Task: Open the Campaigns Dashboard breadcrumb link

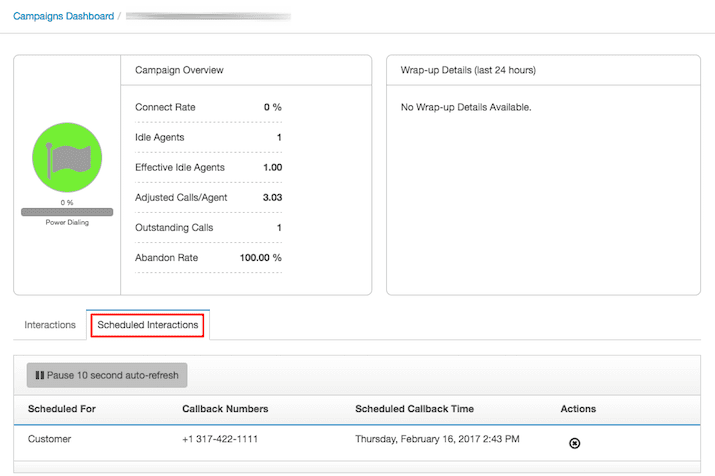Action: point(64,16)
